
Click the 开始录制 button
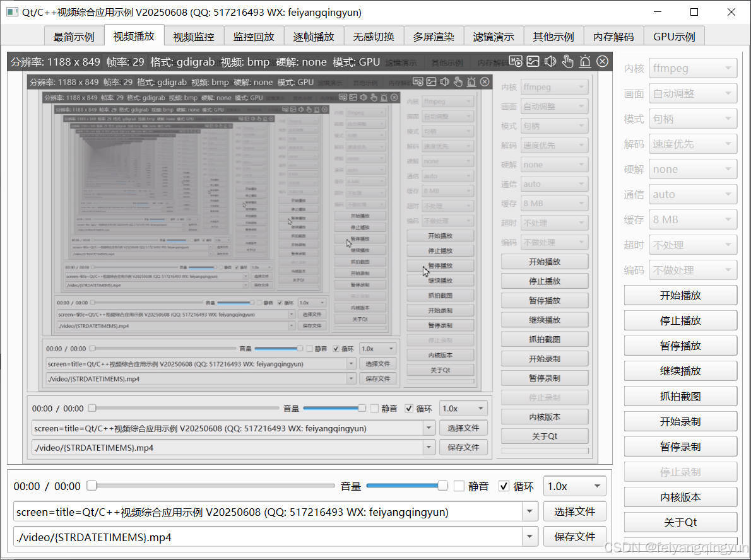680,421
